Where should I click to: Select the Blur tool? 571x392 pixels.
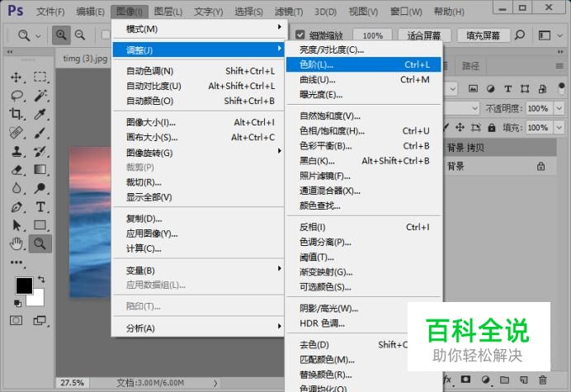pyautogui.click(x=16, y=188)
